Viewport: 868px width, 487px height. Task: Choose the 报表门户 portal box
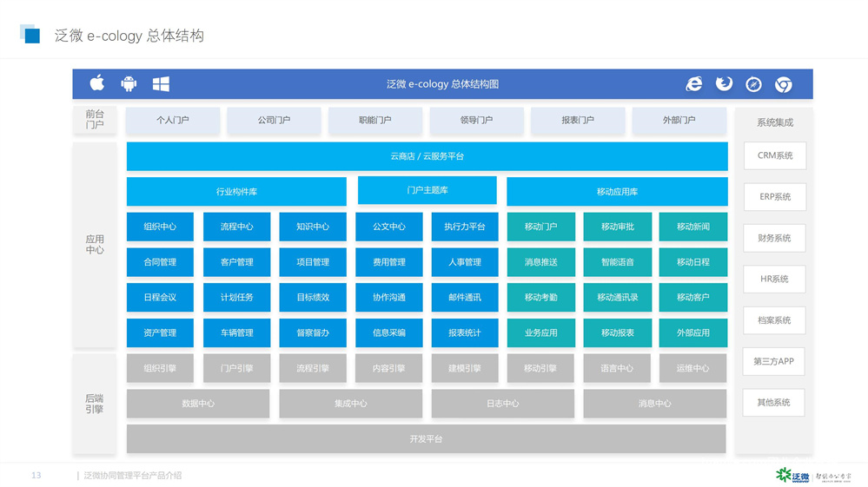point(578,121)
